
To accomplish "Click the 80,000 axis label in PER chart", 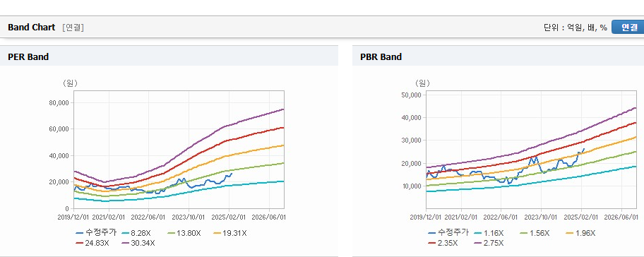I will point(59,102).
